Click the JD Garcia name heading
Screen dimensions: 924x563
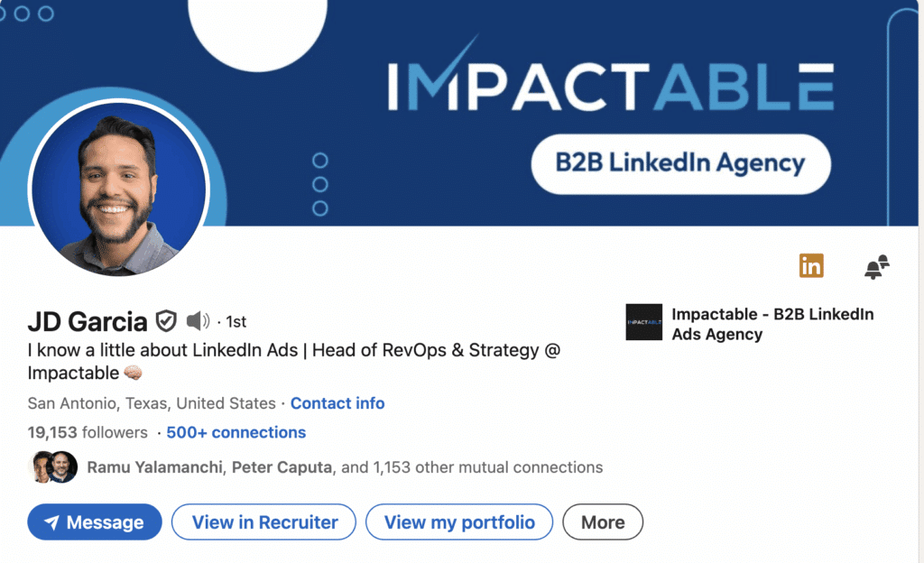point(88,321)
